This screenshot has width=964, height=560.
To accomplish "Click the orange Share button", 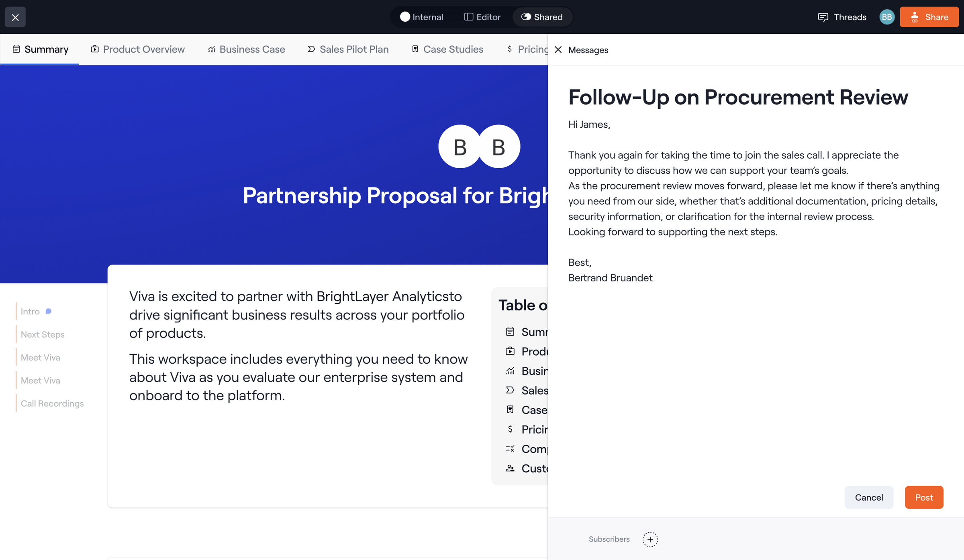I will point(929,17).
